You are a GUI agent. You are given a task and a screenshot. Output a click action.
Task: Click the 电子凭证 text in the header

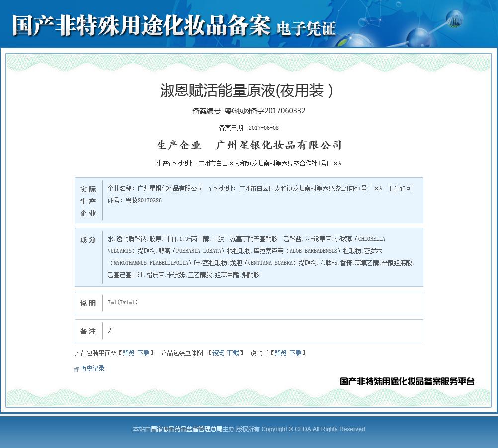306,28
